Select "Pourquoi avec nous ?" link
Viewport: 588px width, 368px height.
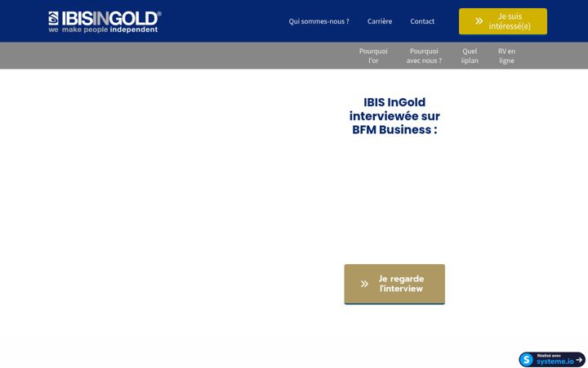[424, 56]
